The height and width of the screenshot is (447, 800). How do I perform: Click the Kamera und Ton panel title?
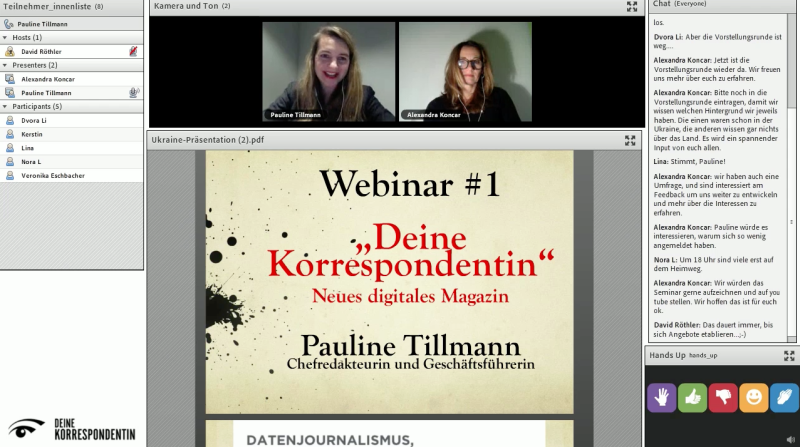point(192,6)
